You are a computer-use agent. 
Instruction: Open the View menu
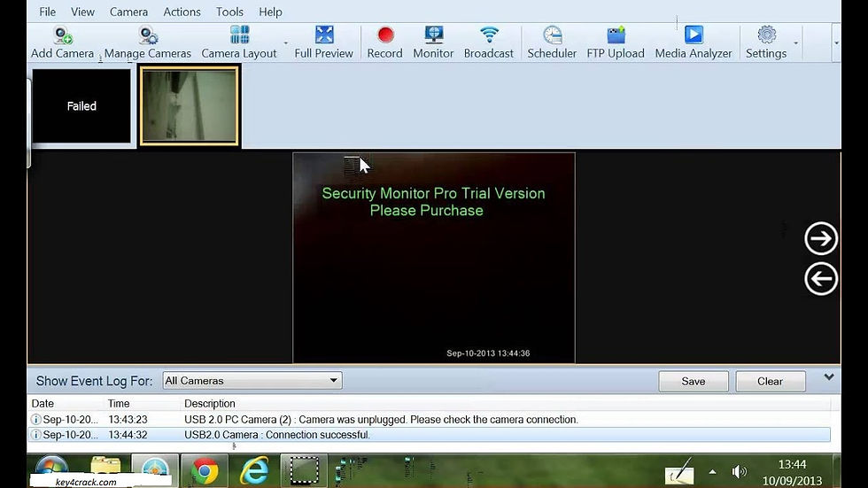[x=82, y=12]
